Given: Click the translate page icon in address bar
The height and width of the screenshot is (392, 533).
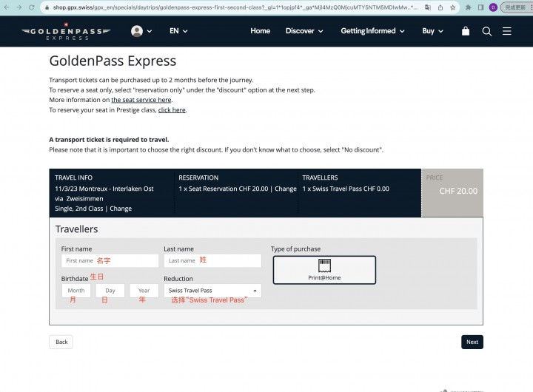Looking at the screenshot, I should pyautogui.click(x=428, y=7).
